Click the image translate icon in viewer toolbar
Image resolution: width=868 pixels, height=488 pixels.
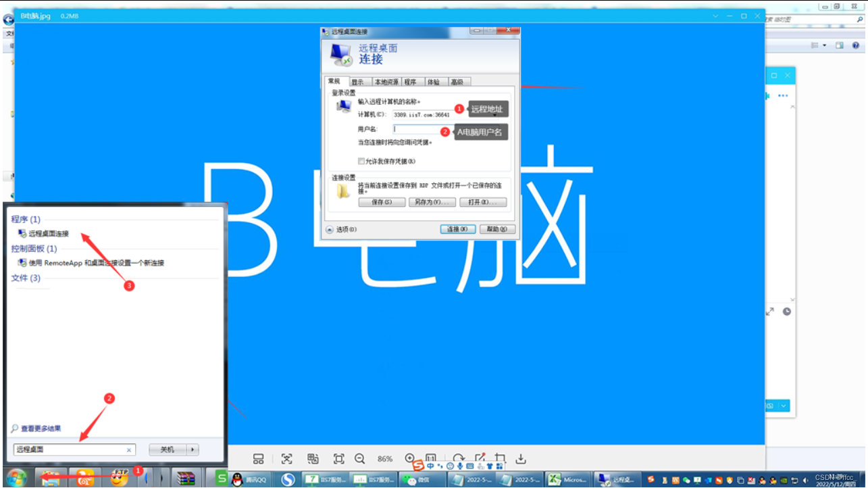[x=313, y=459]
